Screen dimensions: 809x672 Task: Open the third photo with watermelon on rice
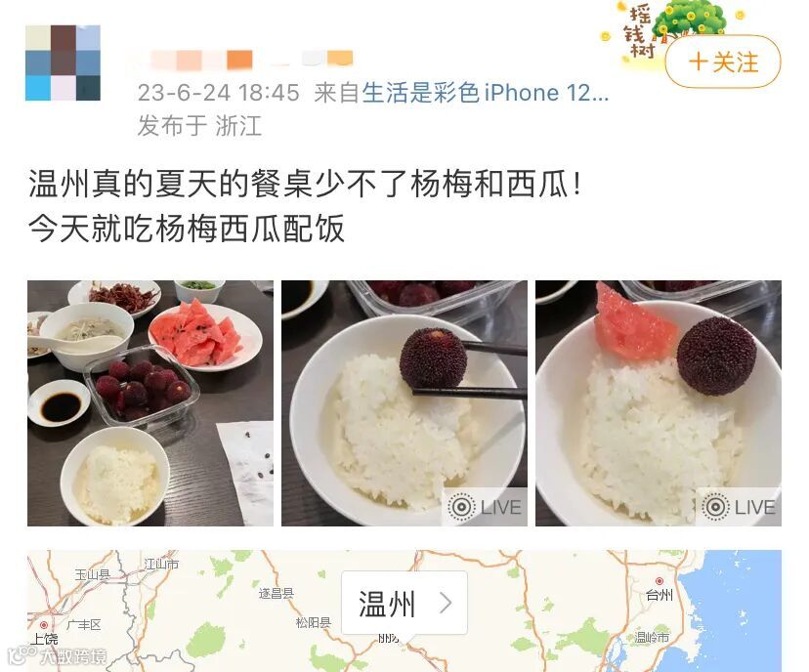[x=659, y=403]
